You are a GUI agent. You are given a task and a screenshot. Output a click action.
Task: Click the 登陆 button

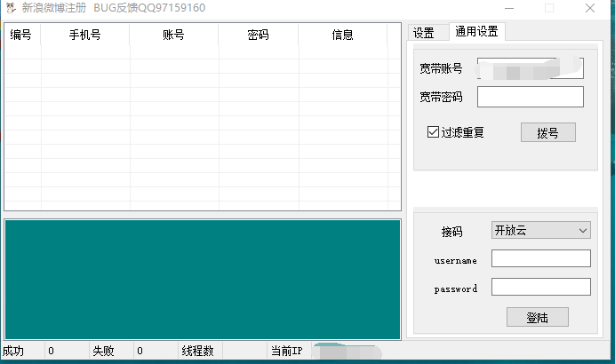coord(537,317)
